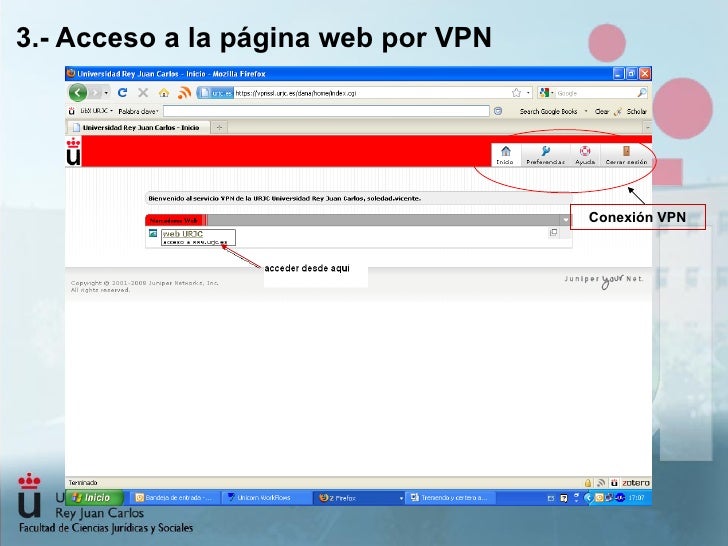Viewport: 728px width, 546px height.
Task: Open the address bar history dropdown
Action: (x=528, y=93)
